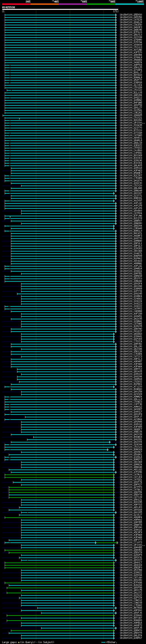Select the UniRef100_B1PRK1 label
This screenshot has height=644, width=146.
click(131, 384)
